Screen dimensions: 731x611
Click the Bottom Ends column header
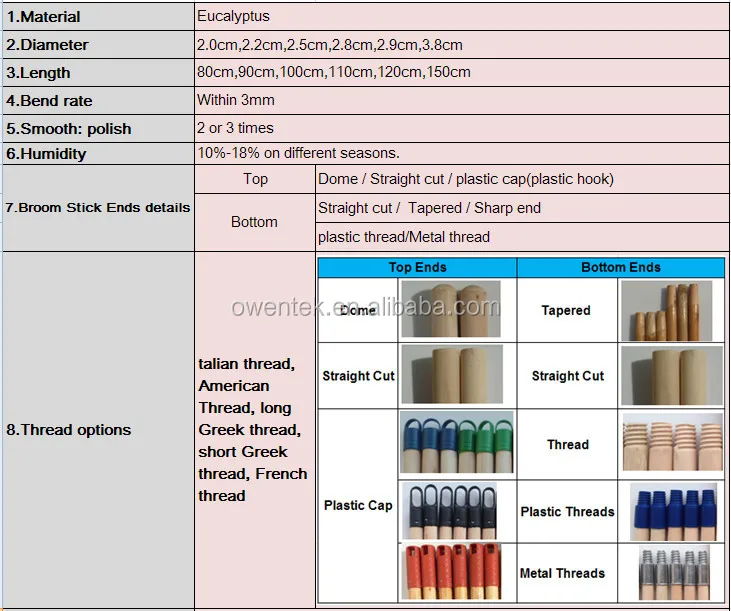click(620, 268)
